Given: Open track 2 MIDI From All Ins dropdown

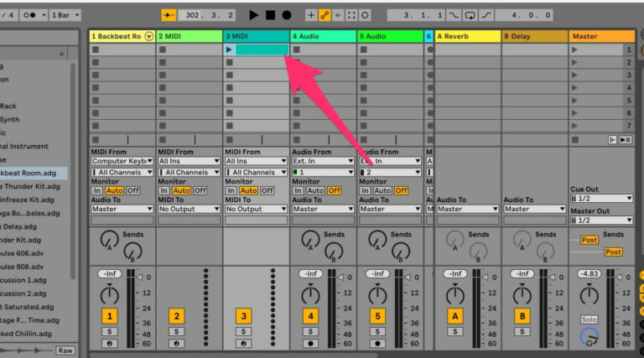Looking at the screenshot, I should [x=189, y=161].
